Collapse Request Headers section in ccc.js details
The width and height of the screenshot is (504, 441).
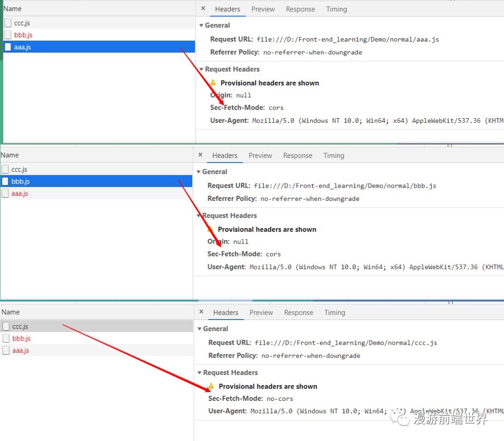200,372
